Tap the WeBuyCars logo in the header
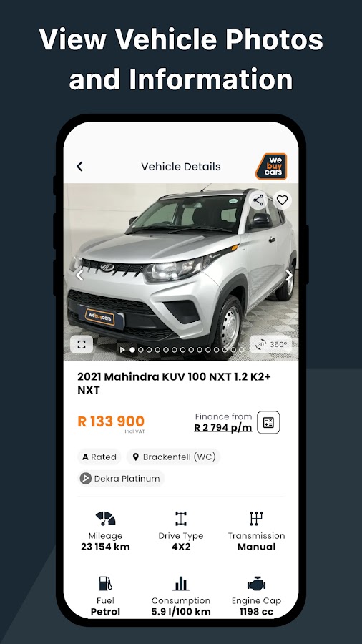Screen dimensions: 362x644 [271, 166]
